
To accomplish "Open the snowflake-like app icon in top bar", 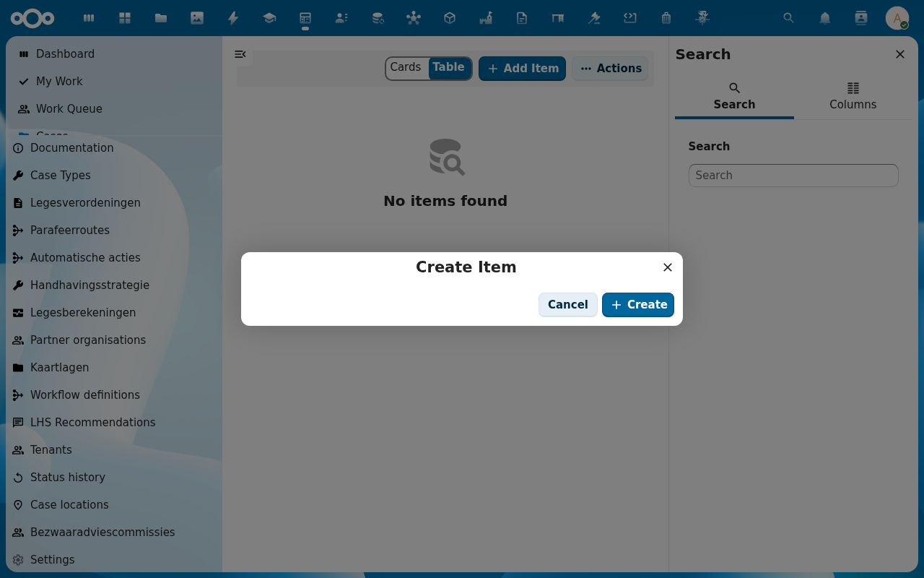I will click(702, 18).
